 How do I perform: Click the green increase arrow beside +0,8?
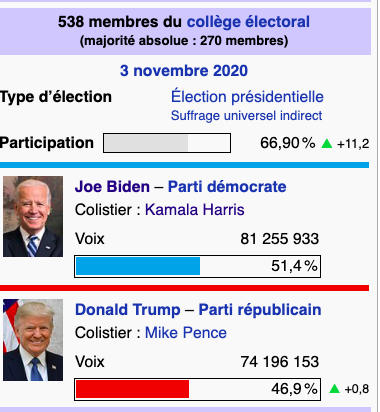334,389
